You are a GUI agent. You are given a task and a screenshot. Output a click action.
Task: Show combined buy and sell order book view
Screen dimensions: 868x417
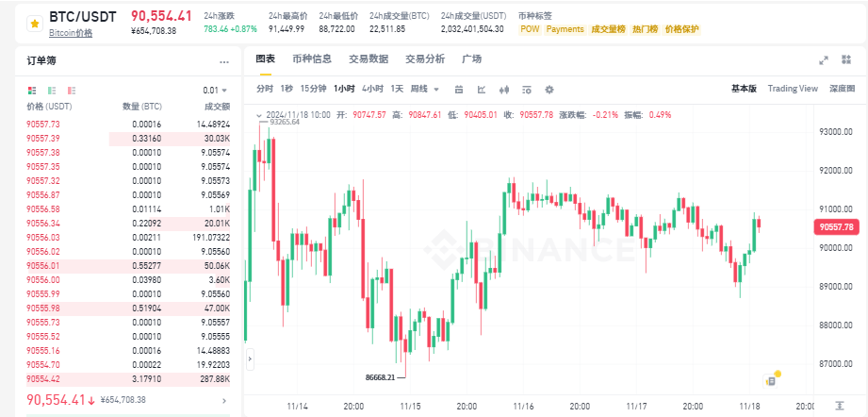pyautogui.click(x=32, y=90)
